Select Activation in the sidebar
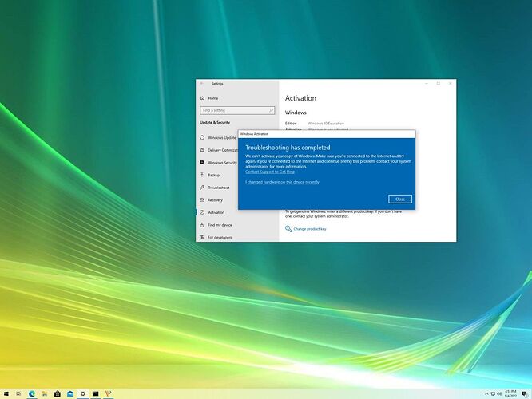Viewport: 532px width, 399px height. tap(216, 212)
